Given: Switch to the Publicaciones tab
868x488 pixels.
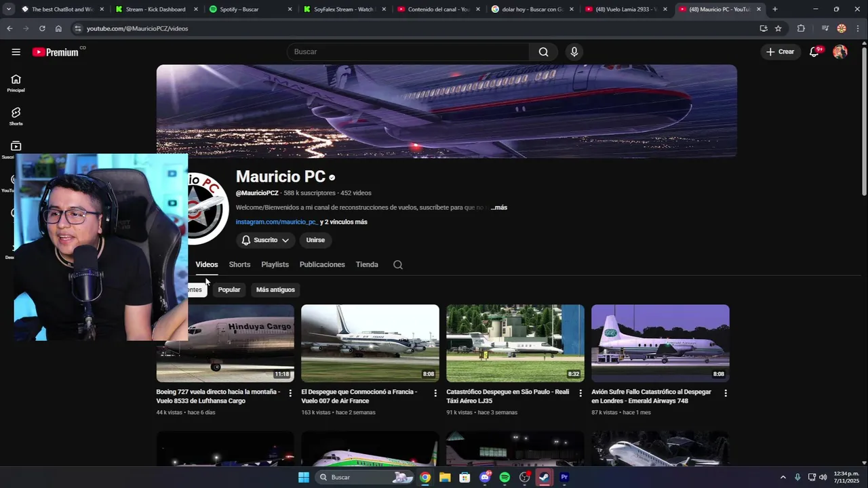Looking at the screenshot, I should pyautogui.click(x=322, y=264).
